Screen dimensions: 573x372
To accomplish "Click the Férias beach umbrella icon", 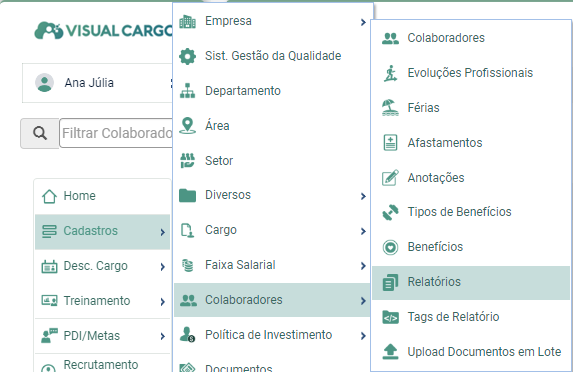I will click(x=390, y=108).
